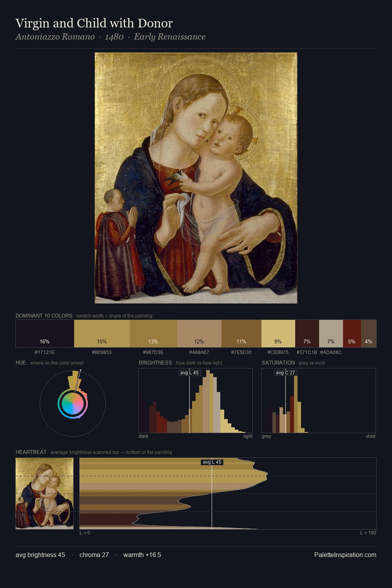Click 'warmth +16.5' in footer
The height and width of the screenshot is (588, 392).
[x=142, y=555]
